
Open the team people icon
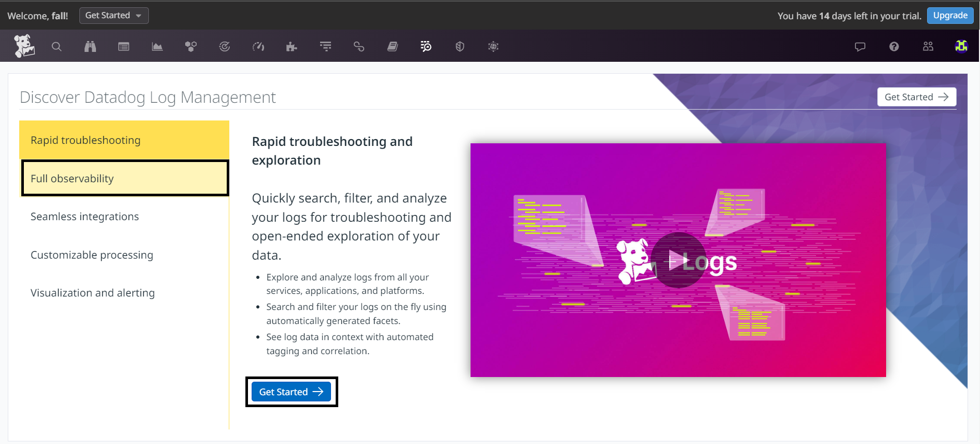(x=928, y=47)
